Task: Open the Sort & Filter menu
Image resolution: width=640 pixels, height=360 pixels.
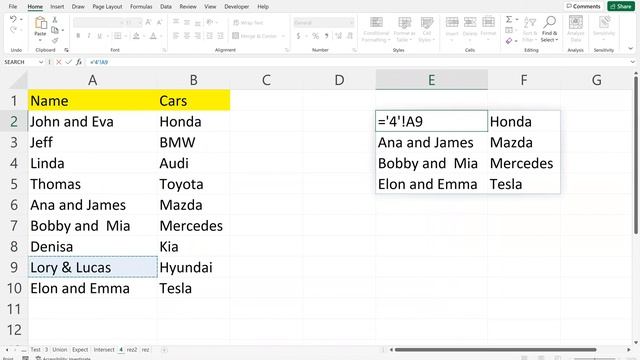Action: click(529, 29)
